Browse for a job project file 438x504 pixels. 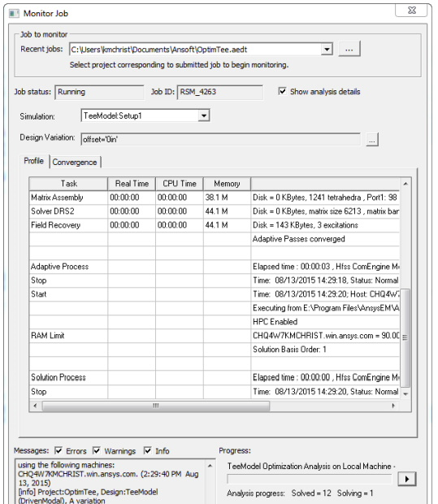349,50
